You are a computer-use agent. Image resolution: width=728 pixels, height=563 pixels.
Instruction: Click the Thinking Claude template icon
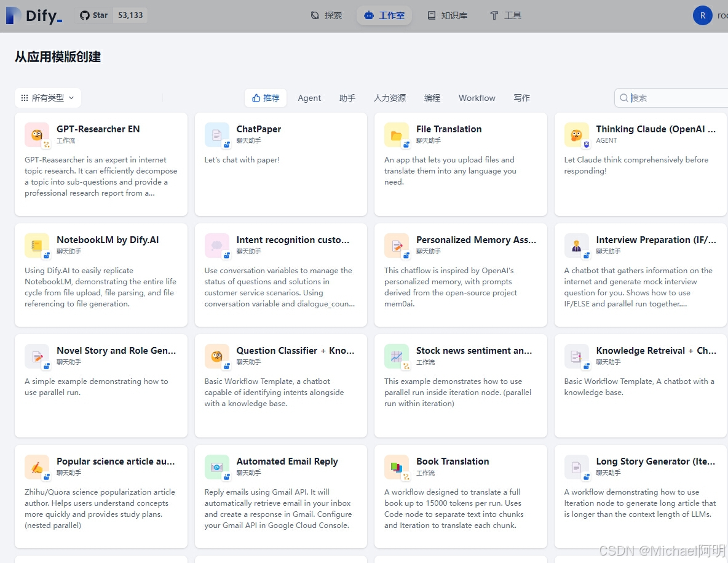click(x=577, y=135)
